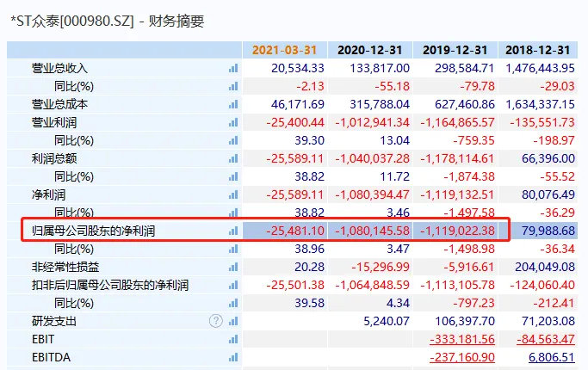Click the cost cell 627,460.86

[465, 104]
